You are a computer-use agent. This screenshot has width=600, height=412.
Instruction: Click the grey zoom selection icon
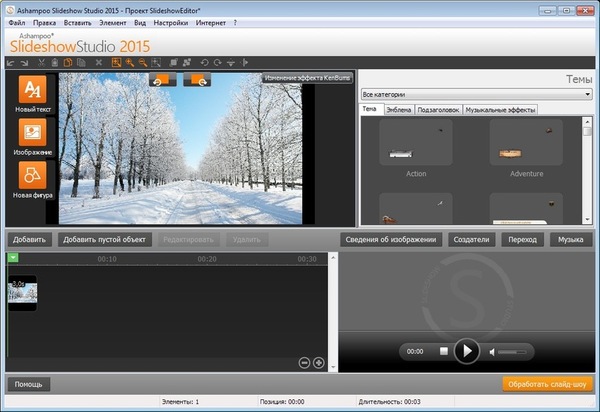tap(156, 63)
